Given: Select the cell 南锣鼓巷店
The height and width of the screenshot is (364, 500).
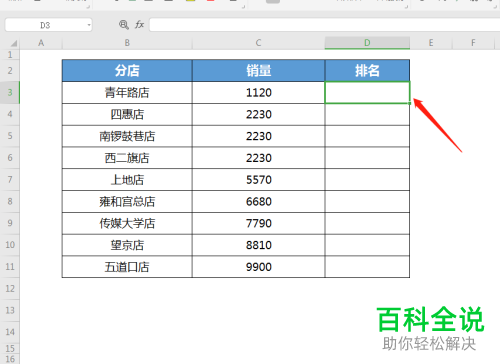Looking at the screenshot, I should coord(127,136).
